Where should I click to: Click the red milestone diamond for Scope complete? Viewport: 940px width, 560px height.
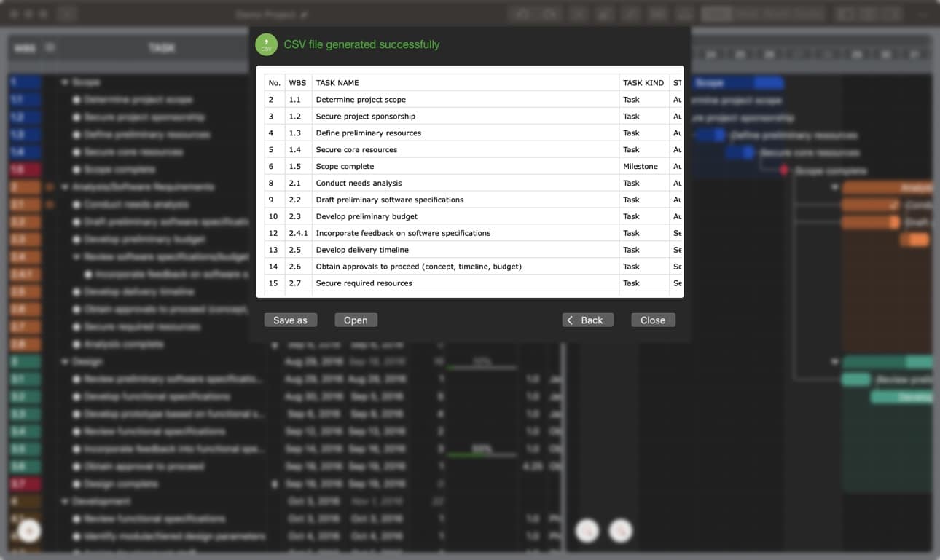(784, 170)
